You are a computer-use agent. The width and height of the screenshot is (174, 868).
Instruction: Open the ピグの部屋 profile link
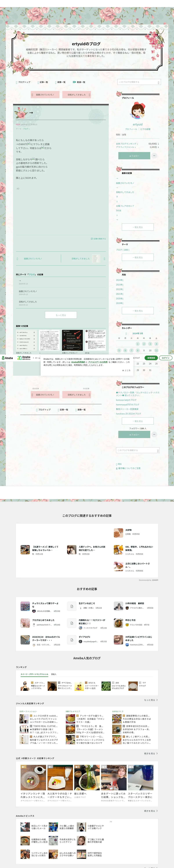[145, 129]
